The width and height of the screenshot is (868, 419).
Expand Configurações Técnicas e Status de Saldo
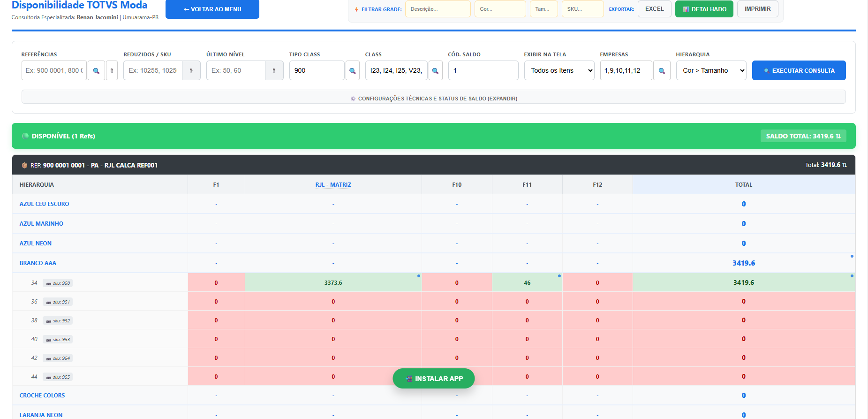coord(434,97)
